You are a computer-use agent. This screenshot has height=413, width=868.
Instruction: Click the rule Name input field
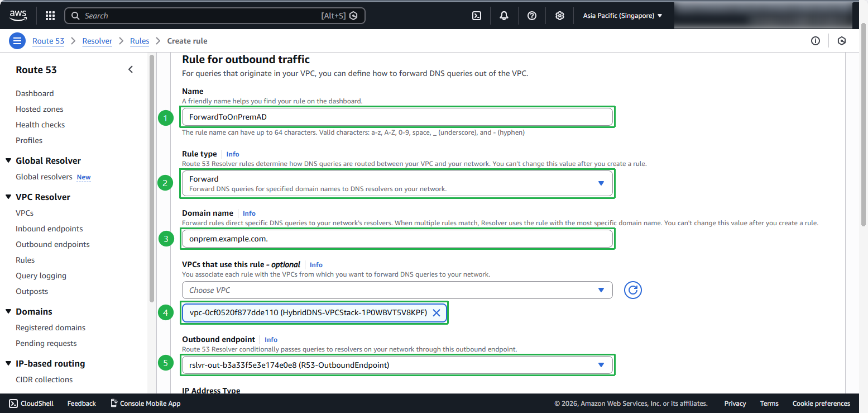click(x=397, y=117)
